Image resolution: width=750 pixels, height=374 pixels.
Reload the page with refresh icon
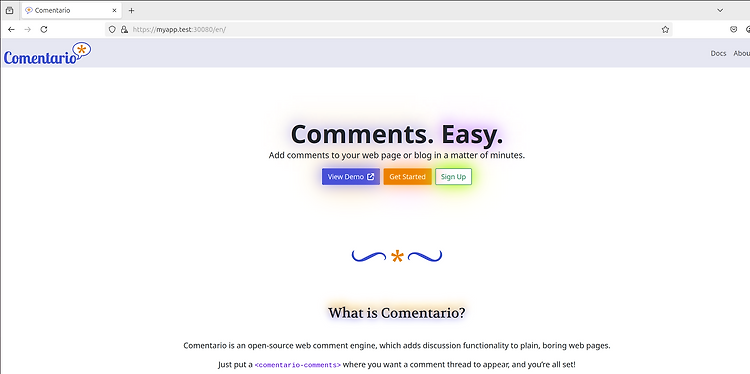point(44,30)
